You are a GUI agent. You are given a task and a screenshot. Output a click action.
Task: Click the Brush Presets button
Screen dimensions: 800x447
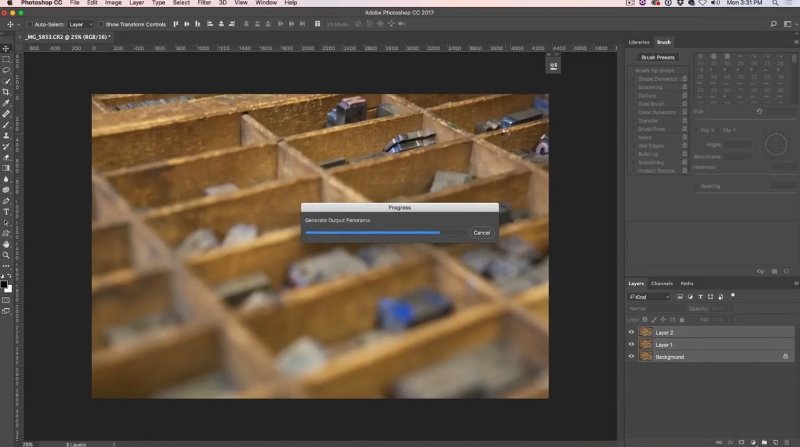(658, 57)
